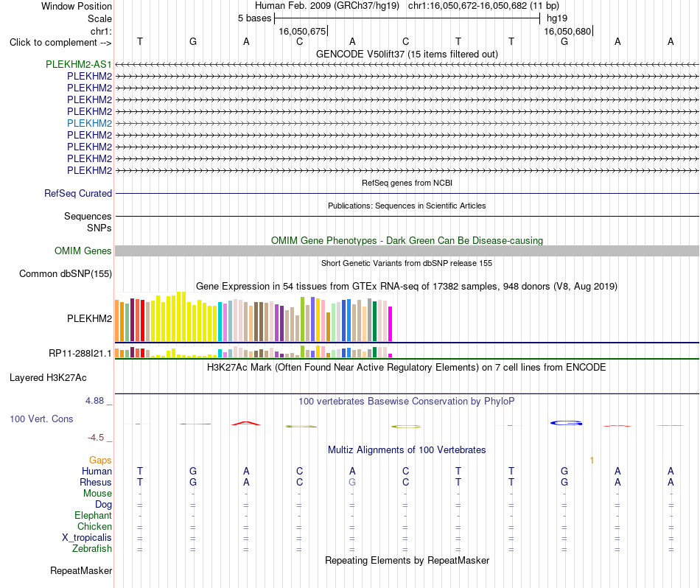Click the blue G in the PhyloP logo
700x588 pixels.
[566, 423]
